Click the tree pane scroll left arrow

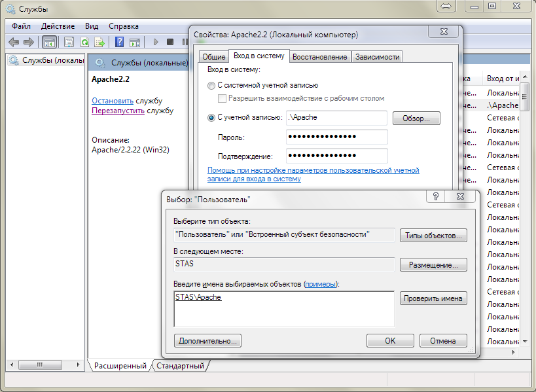[12, 365]
